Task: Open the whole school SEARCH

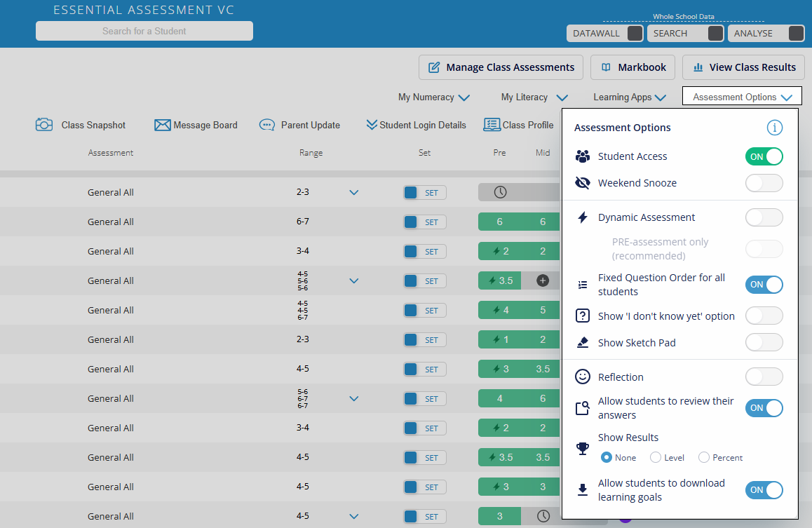Action: click(x=685, y=33)
